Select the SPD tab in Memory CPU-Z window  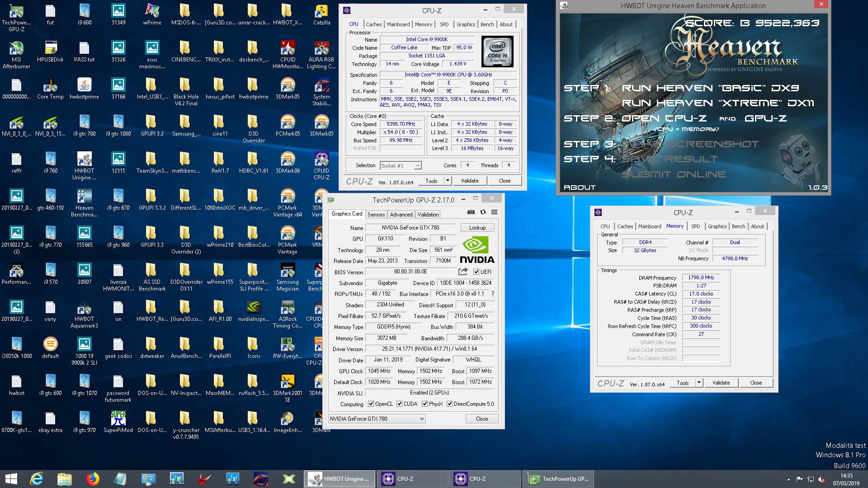click(x=696, y=226)
